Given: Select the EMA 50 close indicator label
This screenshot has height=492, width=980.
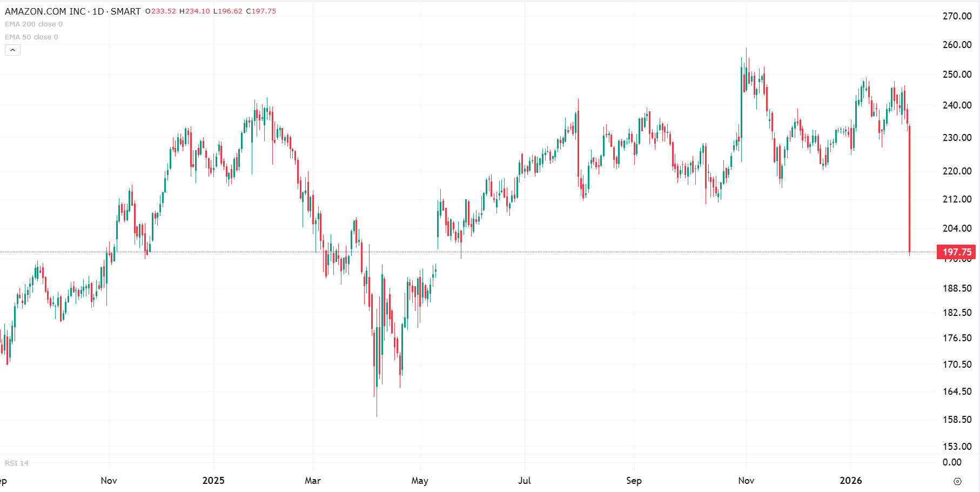Looking at the screenshot, I should pyautogui.click(x=31, y=37).
